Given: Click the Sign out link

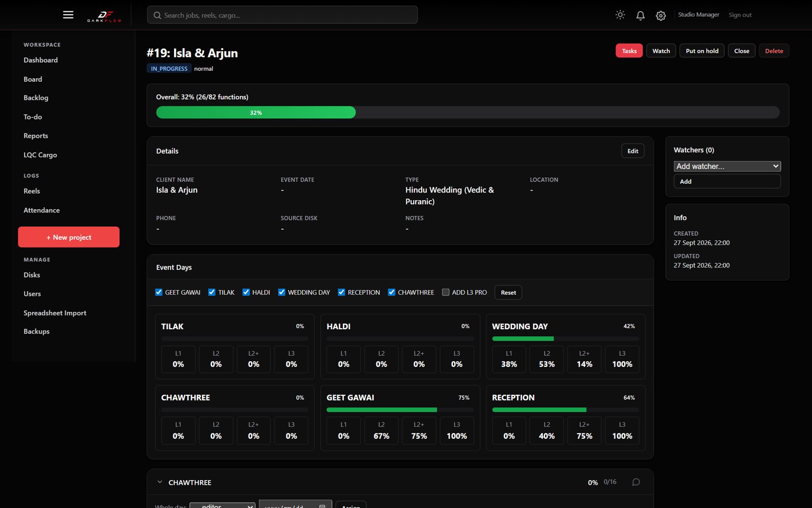Looking at the screenshot, I should pos(740,15).
